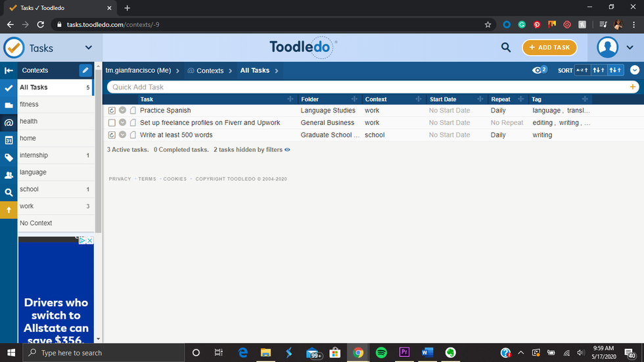Open the sidebar search icon

tap(9, 192)
